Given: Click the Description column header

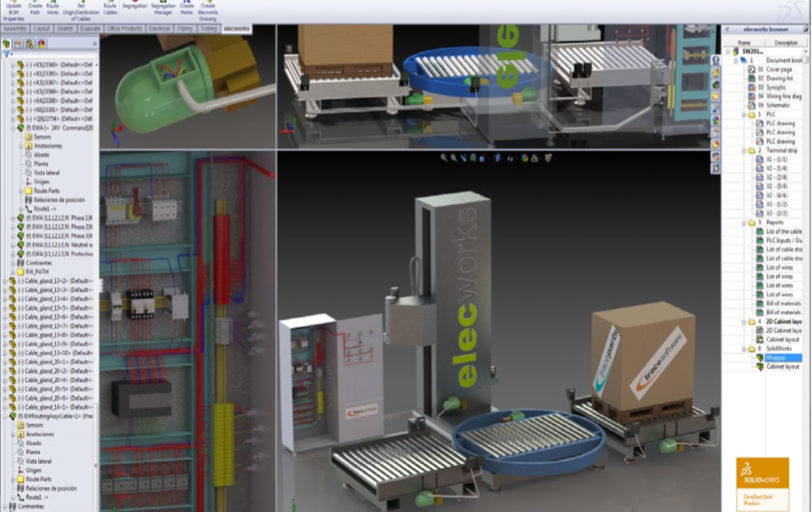Looking at the screenshot, I should 786,42.
